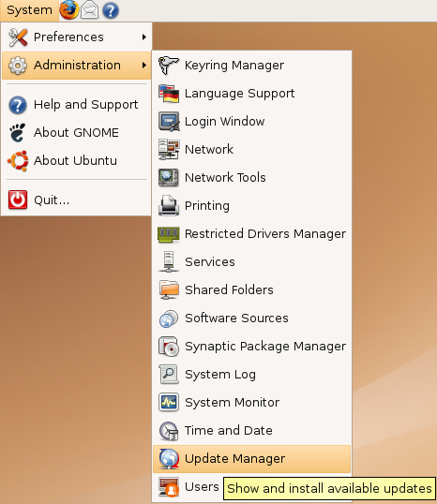Viewport: 437px width, 504px height.
Task: Click the Language Support flags icon
Action: 169,94
